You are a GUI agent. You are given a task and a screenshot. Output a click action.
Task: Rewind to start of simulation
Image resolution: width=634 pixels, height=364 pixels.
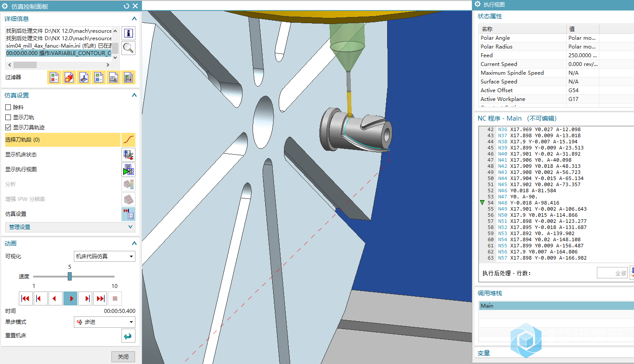click(x=26, y=298)
